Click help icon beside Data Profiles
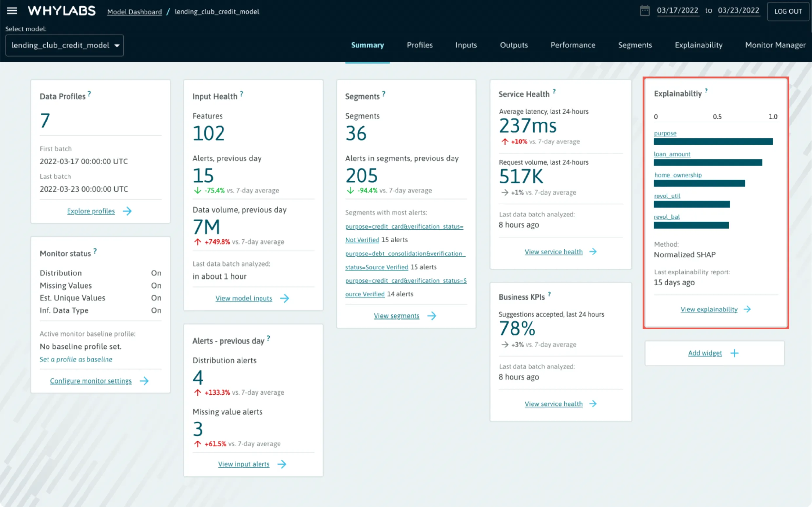 click(x=89, y=94)
